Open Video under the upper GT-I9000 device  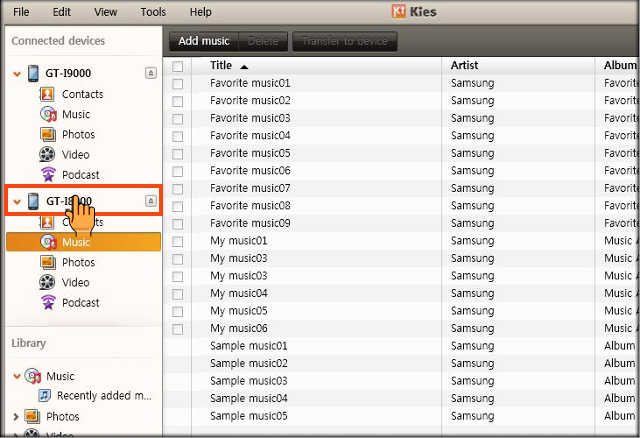click(x=76, y=155)
